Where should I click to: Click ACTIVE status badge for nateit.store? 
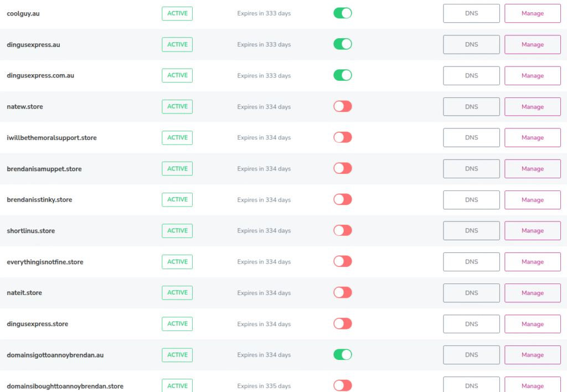(177, 292)
